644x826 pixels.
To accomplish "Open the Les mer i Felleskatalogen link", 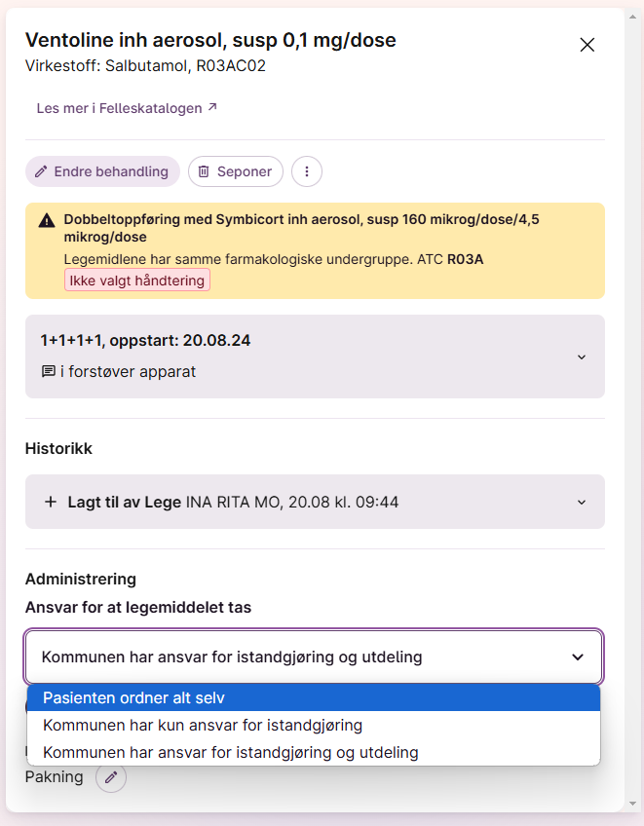I will click(127, 108).
